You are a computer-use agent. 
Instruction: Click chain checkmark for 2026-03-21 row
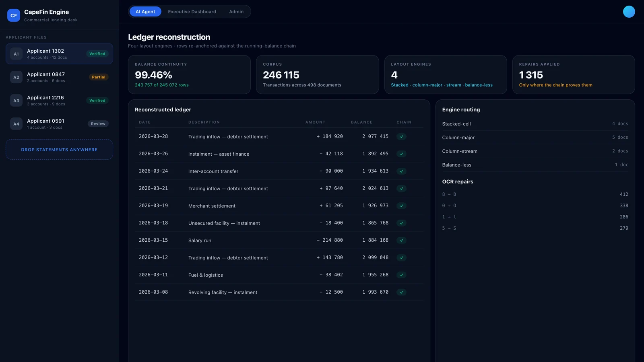(x=401, y=189)
